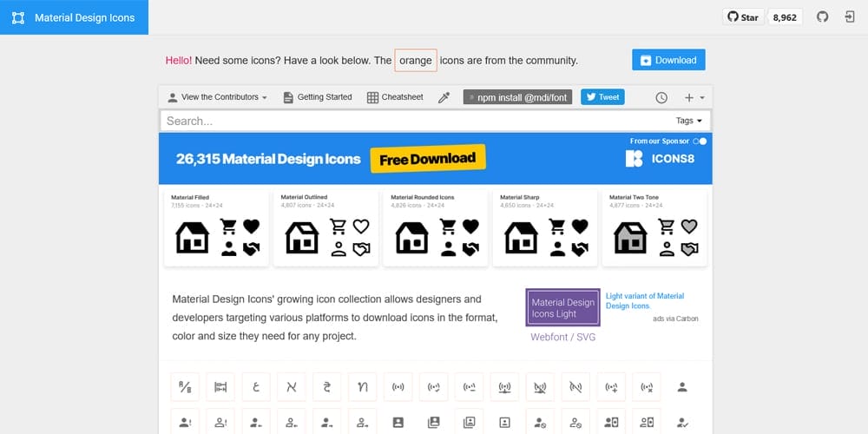Open the eyedropper color picker tool
Screen dimensions: 868x434
[444, 97]
